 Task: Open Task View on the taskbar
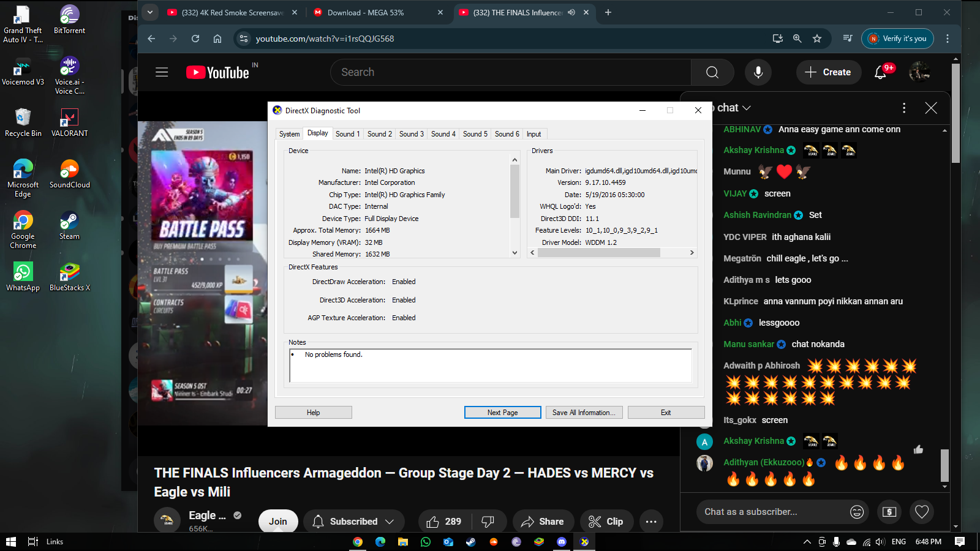(33, 542)
